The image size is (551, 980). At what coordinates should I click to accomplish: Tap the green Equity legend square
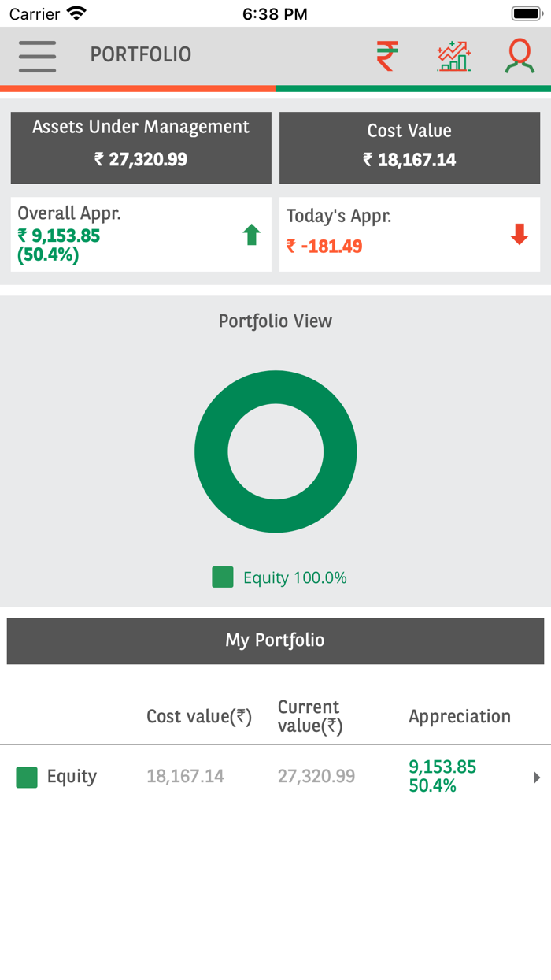pyautogui.click(x=222, y=577)
